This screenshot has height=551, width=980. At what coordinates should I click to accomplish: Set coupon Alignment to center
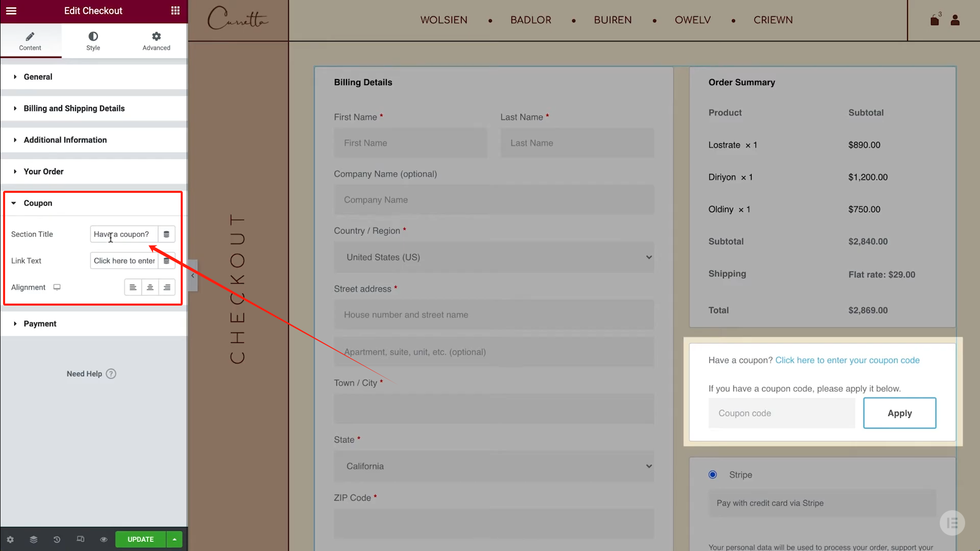(x=150, y=287)
